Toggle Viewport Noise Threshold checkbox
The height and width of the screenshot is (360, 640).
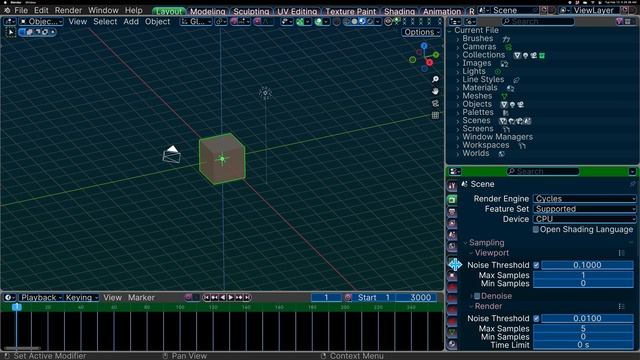coord(536,265)
